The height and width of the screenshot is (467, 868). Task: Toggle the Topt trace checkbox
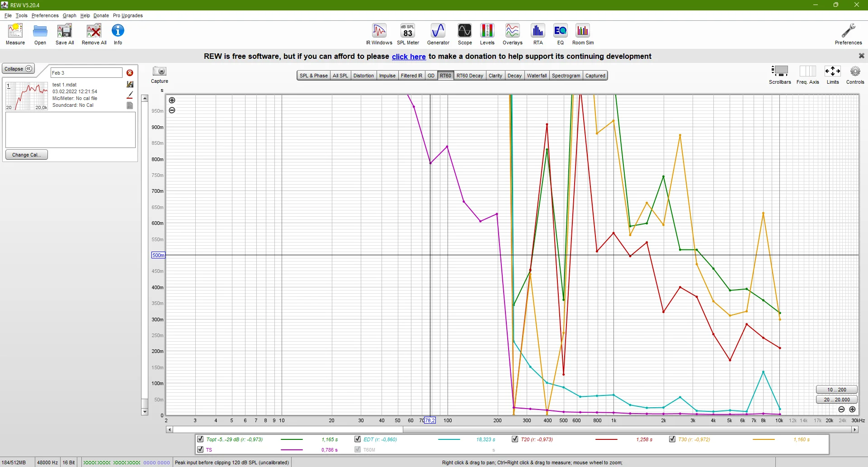pos(200,439)
